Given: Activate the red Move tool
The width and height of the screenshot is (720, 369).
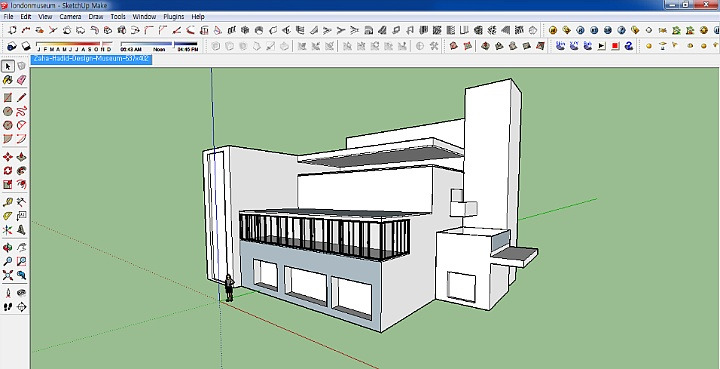Looking at the screenshot, I should pos(8,157).
